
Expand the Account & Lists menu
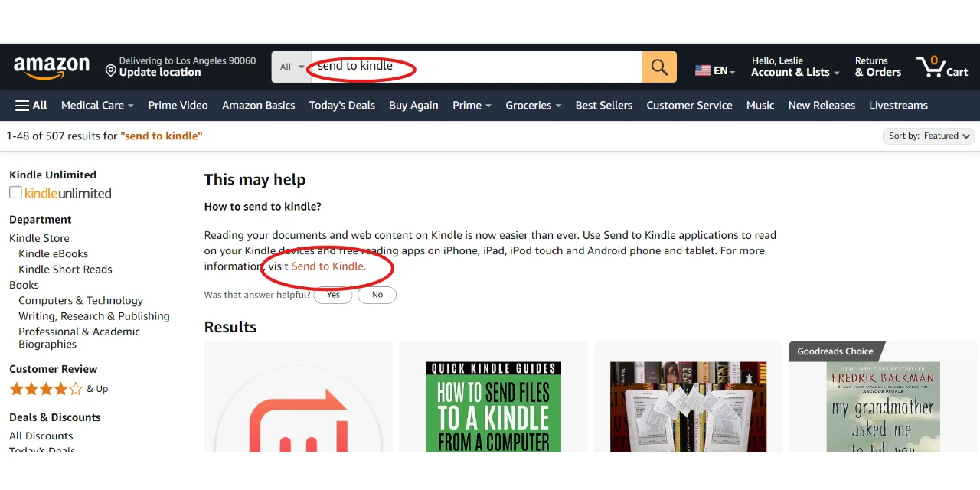click(x=795, y=67)
